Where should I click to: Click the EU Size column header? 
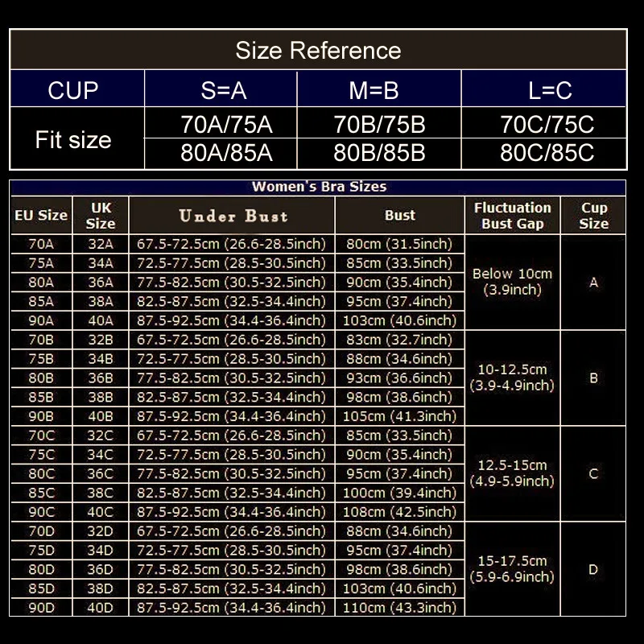41,215
